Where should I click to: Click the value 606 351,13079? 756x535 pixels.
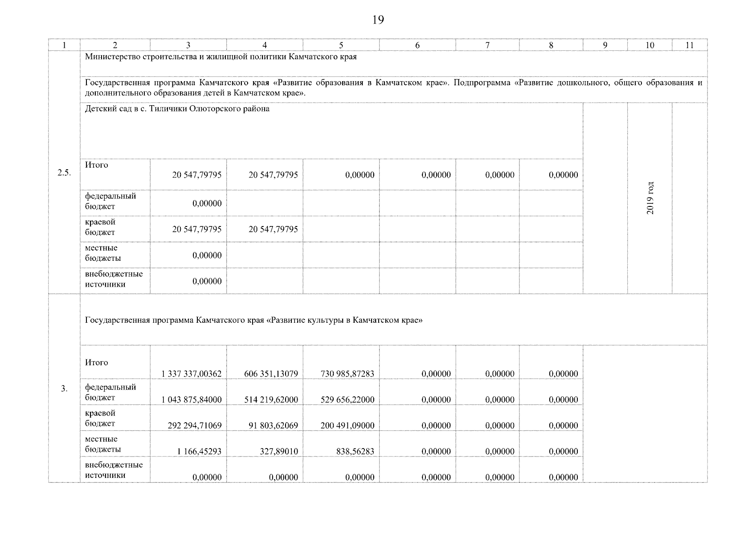(271, 374)
